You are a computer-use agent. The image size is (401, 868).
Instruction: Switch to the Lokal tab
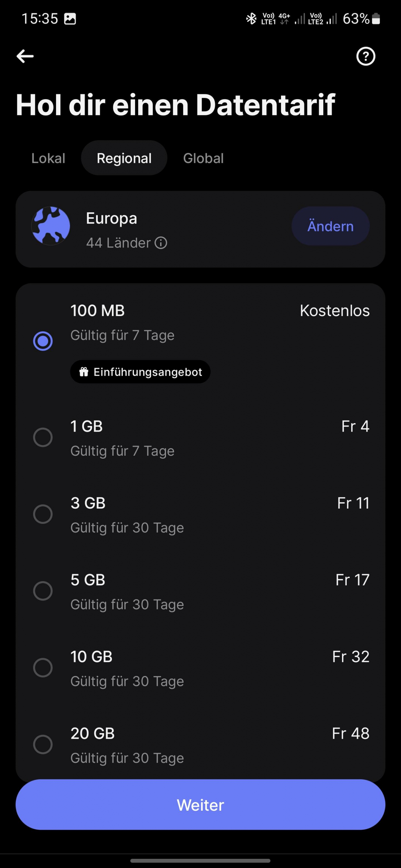point(48,158)
